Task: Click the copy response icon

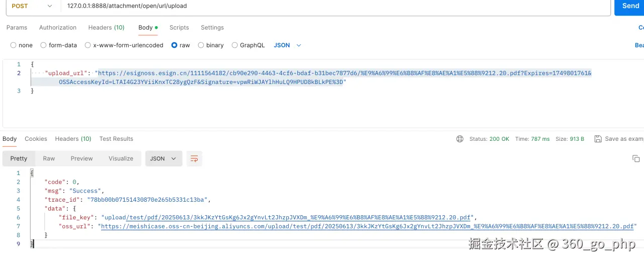Action: pos(636,158)
